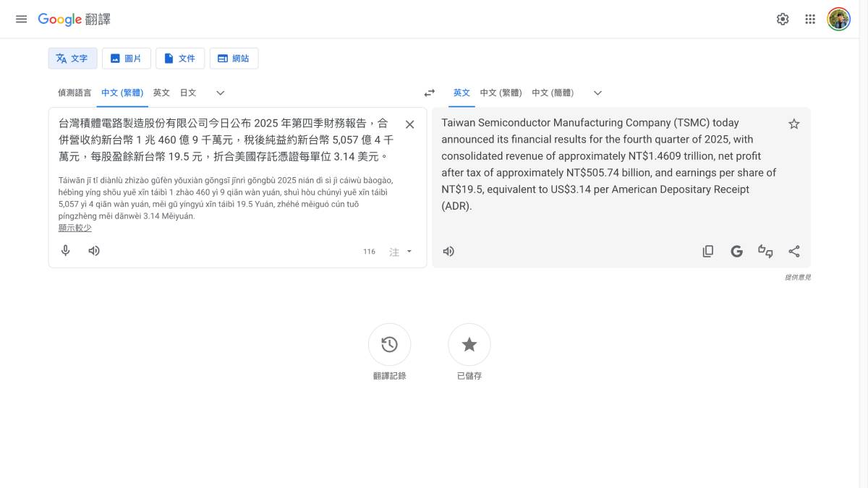Image resolution: width=868 pixels, height=488 pixels.
Task: Share the translation result
Action: (793, 252)
